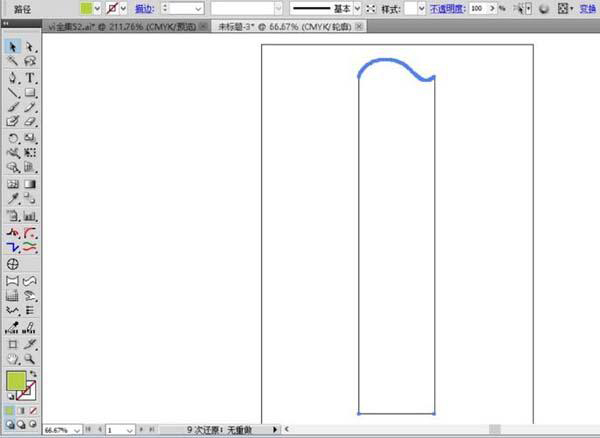Select the red squiggle plugin tool
The height and width of the screenshot is (438, 600).
click(13, 233)
